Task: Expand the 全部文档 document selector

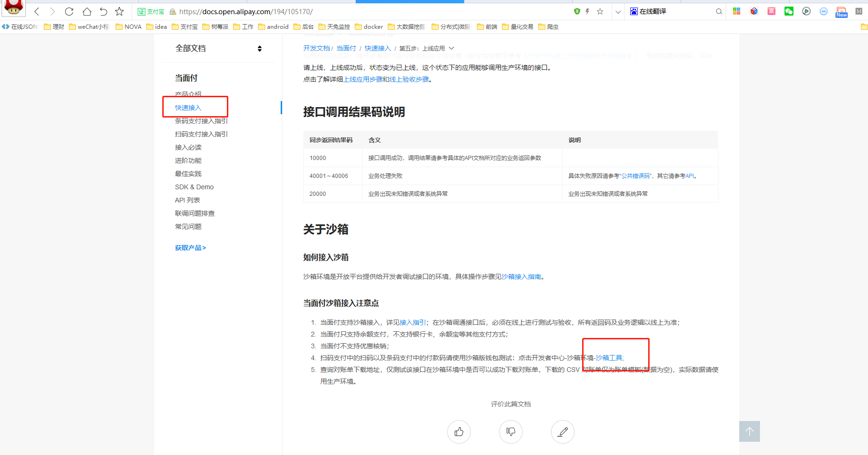Action: [259, 49]
